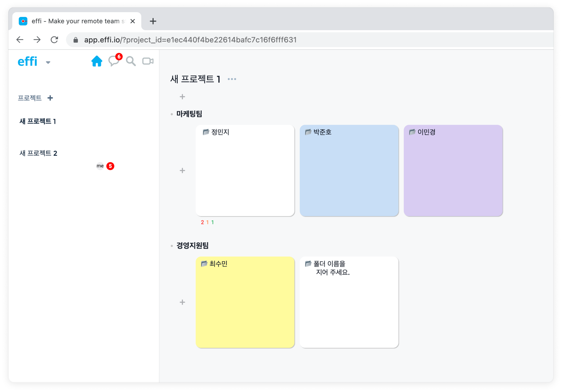Click folder icon on 정민지 card

[206, 132]
